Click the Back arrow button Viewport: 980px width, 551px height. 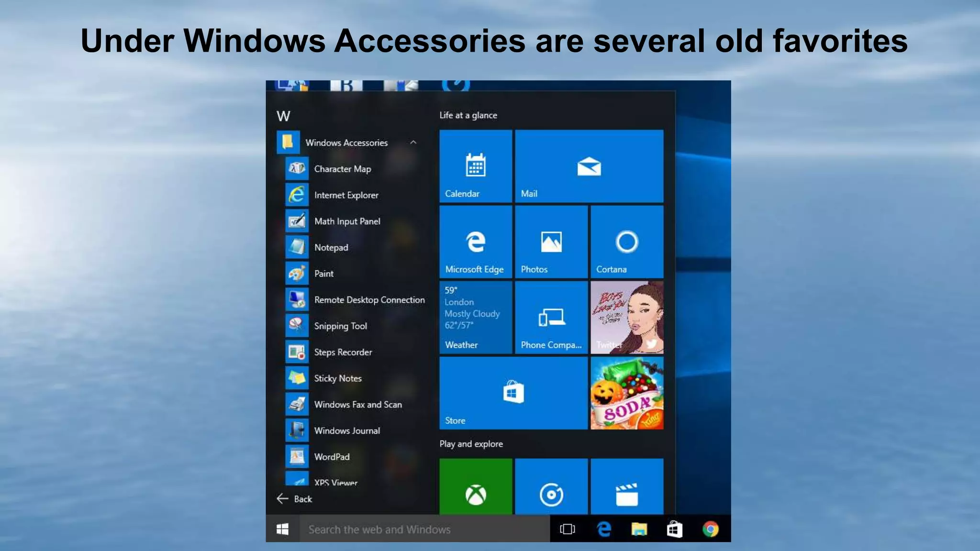tap(294, 499)
